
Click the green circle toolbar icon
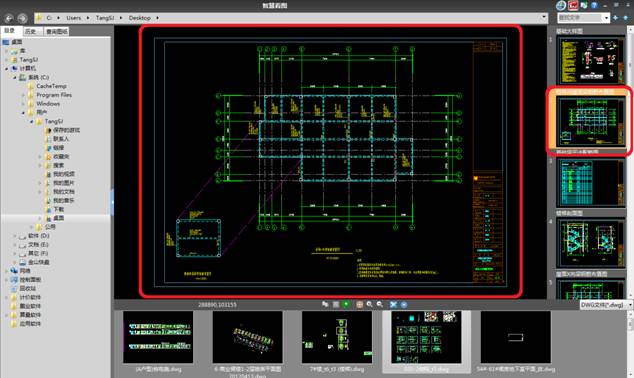(x=346, y=304)
